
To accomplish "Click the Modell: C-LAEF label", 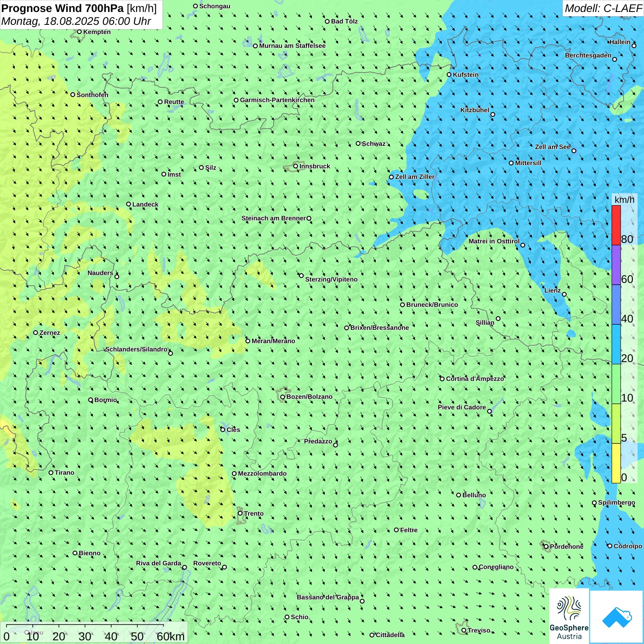I will click(x=603, y=8).
